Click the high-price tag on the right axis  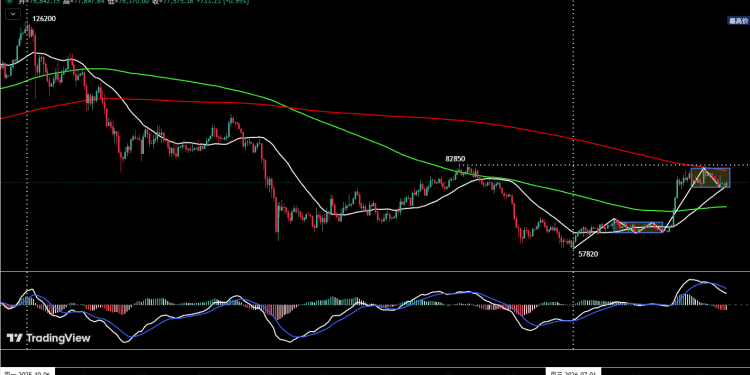click(x=738, y=21)
